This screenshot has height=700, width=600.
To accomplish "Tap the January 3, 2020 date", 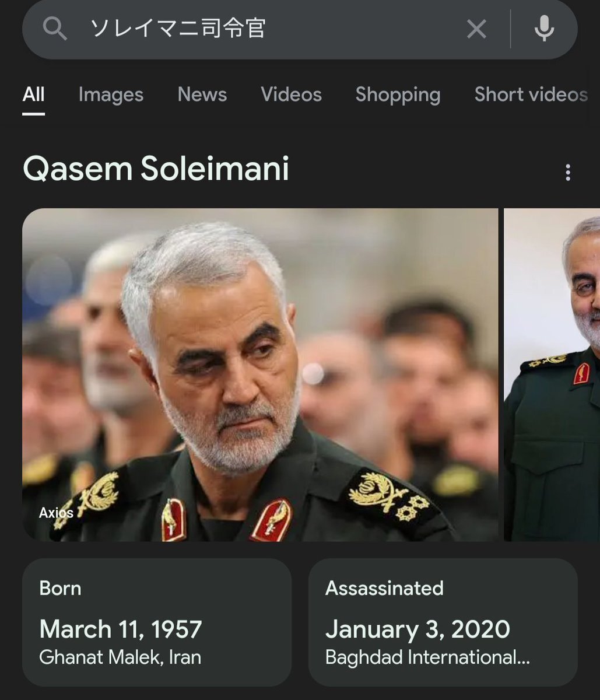I will 417,629.
